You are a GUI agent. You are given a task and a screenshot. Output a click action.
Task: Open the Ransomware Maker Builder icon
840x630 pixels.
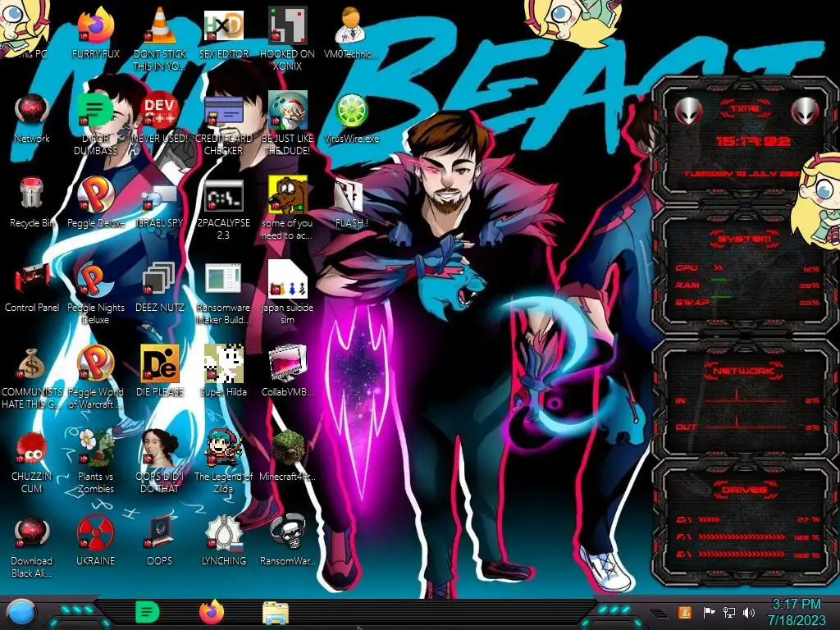(223, 280)
